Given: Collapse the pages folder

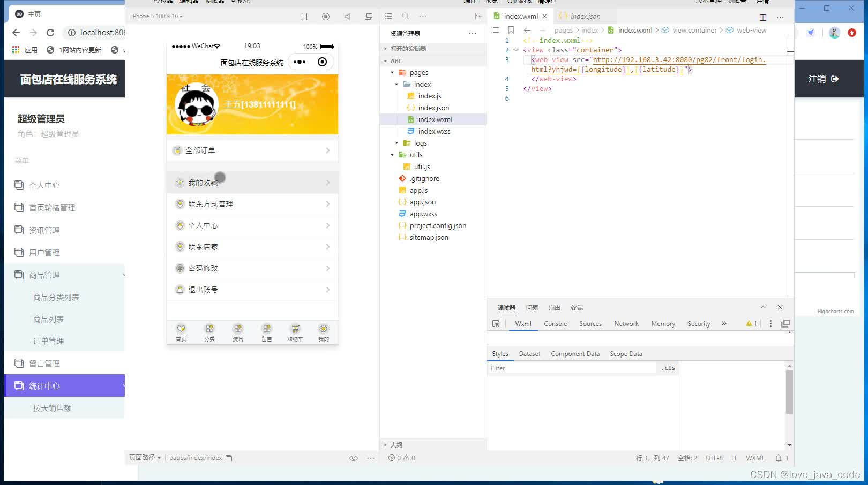Looking at the screenshot, I should pos(392,73).
